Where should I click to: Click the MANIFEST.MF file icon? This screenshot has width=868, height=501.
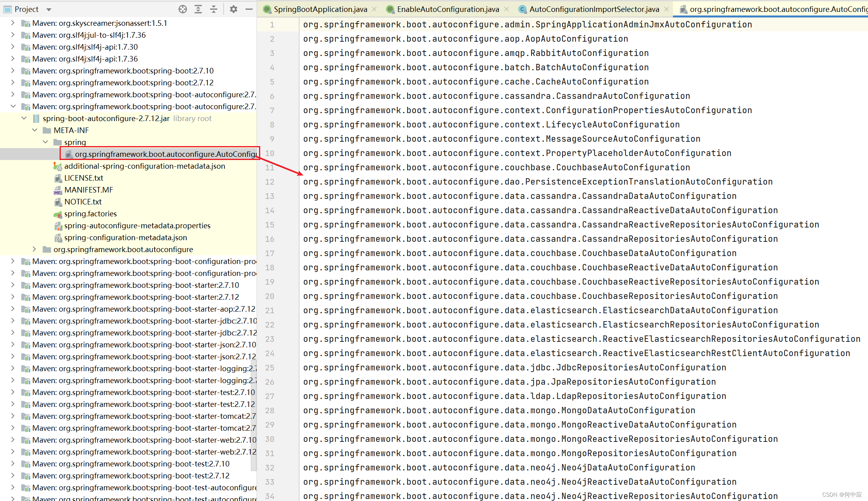58,190
